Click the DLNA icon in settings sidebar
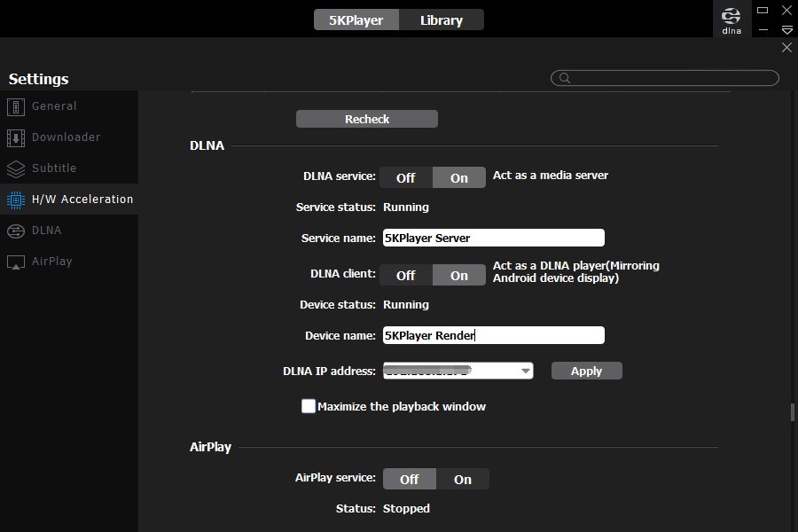 [x=15, y=231]
